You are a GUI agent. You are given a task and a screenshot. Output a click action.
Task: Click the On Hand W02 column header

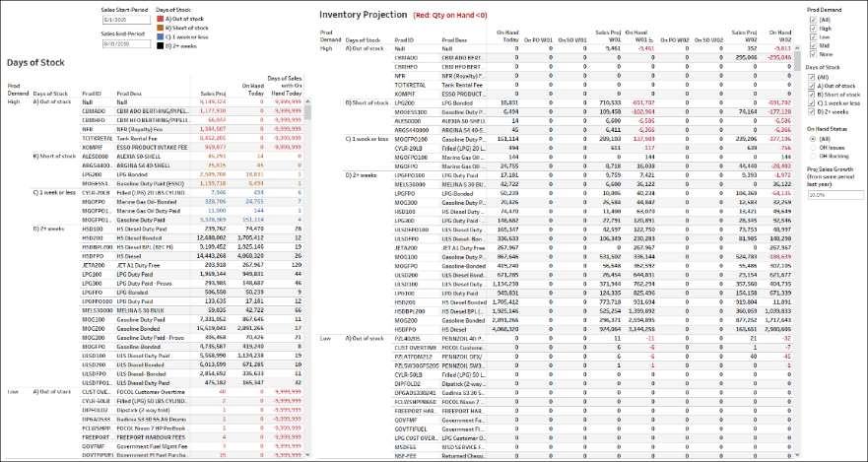781,36
